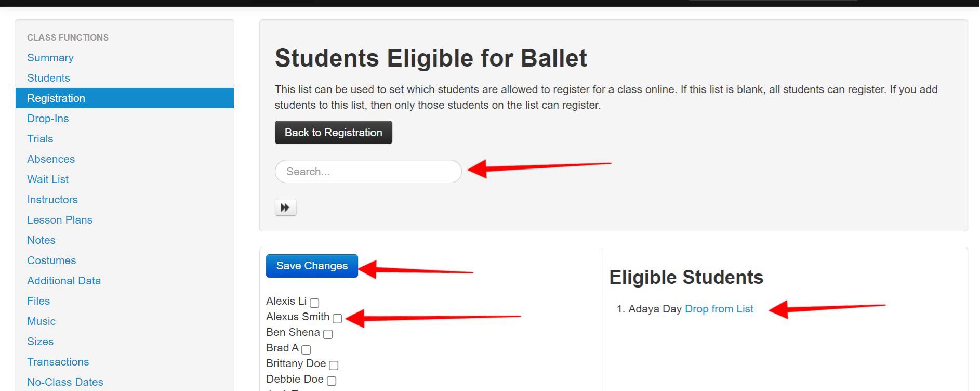Tick the Alexus Smith checkbox
The width and height of the screenshot is (980, 391).
point(337,318)
